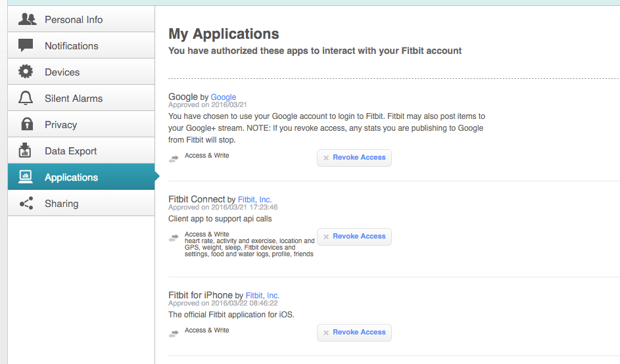Click the X icon on Fitbit Connect's Revoke Access
The height and width of the screenshot is (364, 620).
click(x=326, y=237)
